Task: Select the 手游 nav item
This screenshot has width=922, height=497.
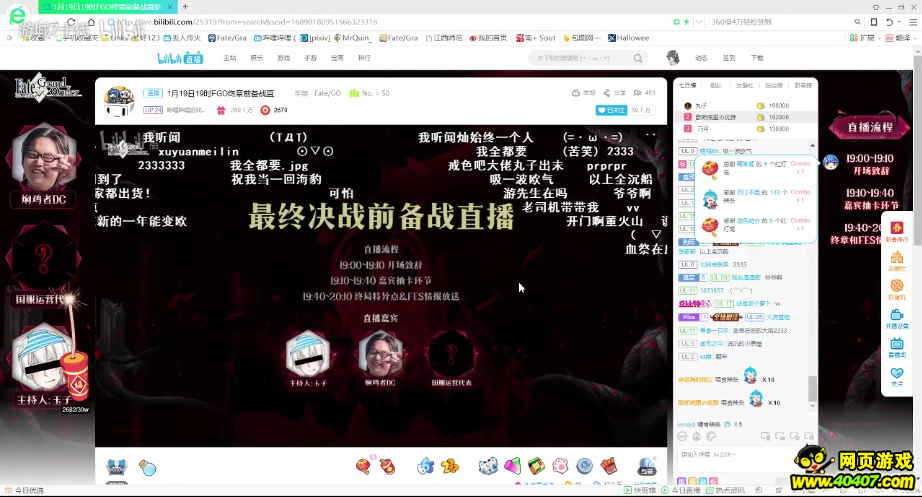Action: (x=310, y=58)
